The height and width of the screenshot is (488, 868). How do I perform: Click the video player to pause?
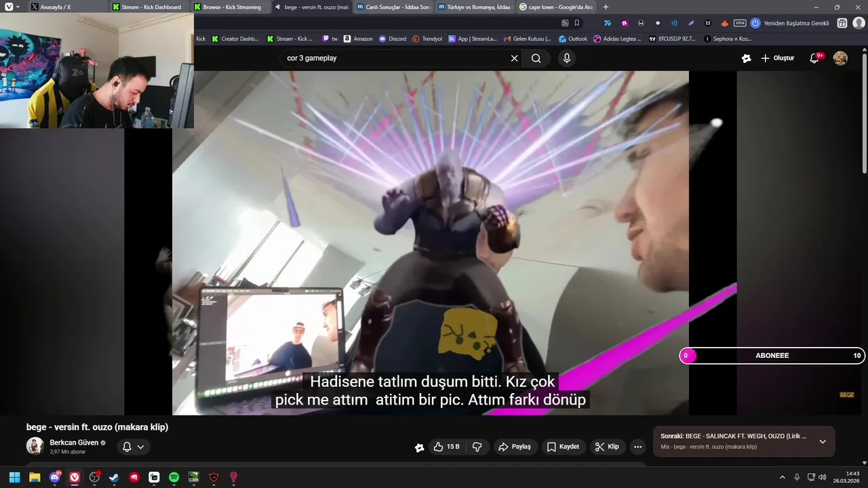[430, 243]
